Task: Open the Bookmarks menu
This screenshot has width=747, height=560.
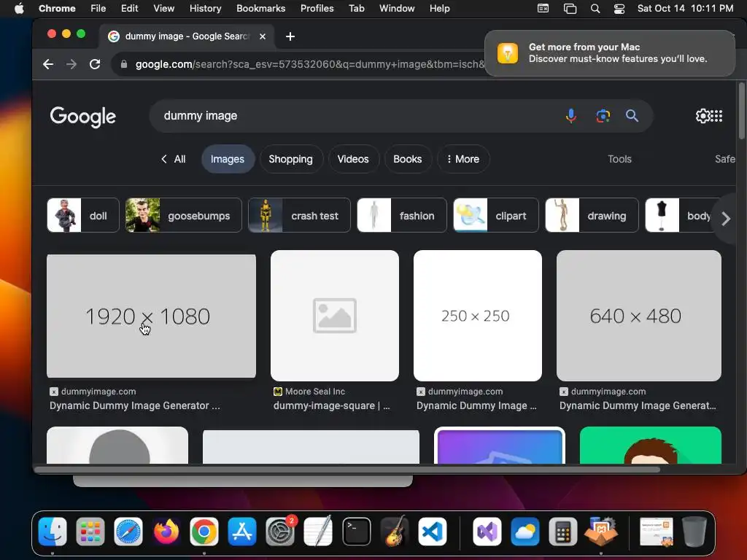Action: coord(260,9)
